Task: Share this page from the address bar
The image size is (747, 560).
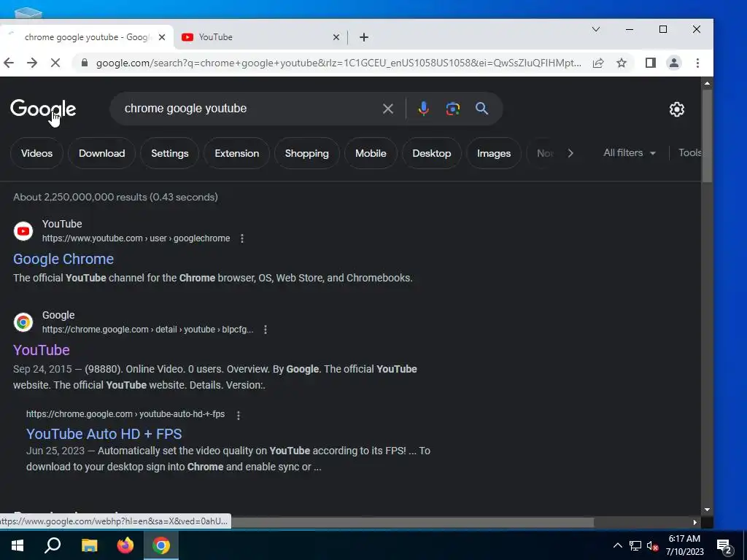Action: pyautogui.click(x=598, y=63)
